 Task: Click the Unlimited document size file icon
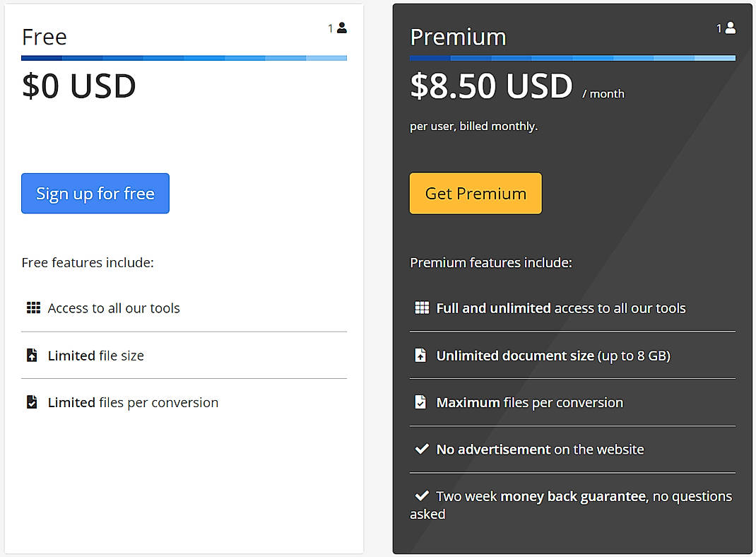(x=420, y=355)
